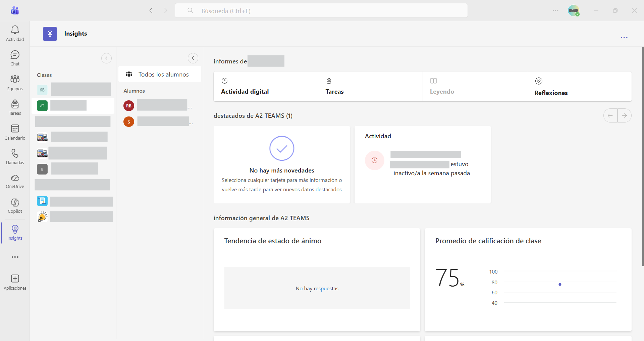Select Insights lightbulb in sidebar

pos(15,233)
